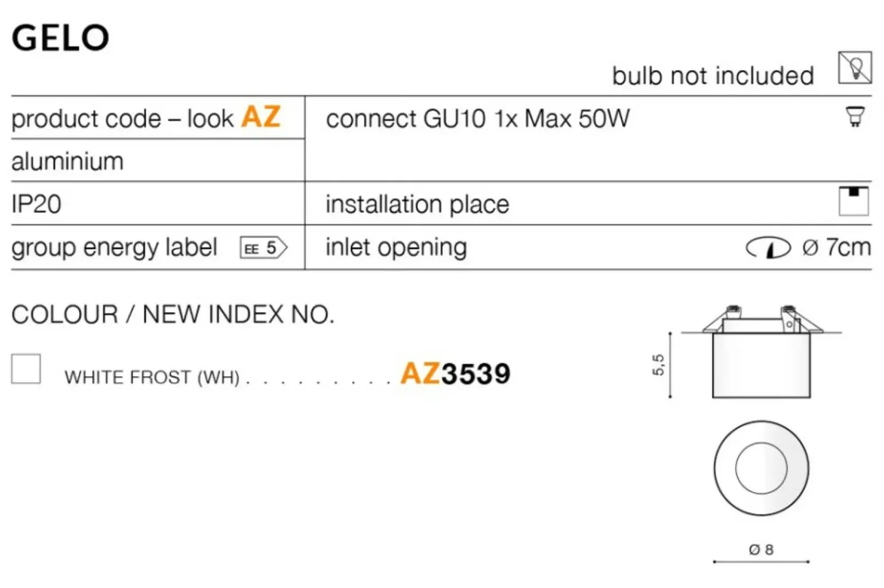The height and width of the screenshot is (588, 884).
Task: Click the orange AZ in product code row
Action: coord(261,117)
